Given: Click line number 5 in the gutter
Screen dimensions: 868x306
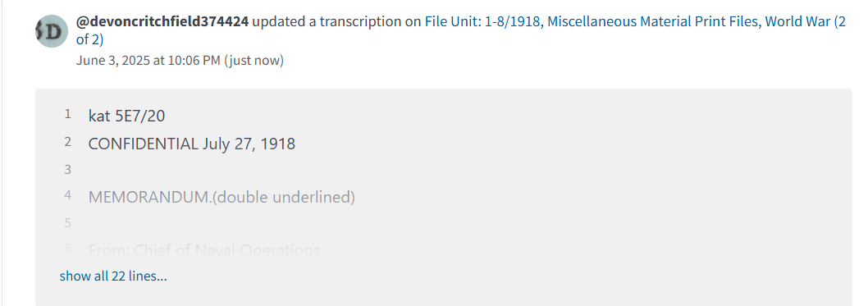Looking at the screenshot, I should pyautogui.click(x=68, y=223).
